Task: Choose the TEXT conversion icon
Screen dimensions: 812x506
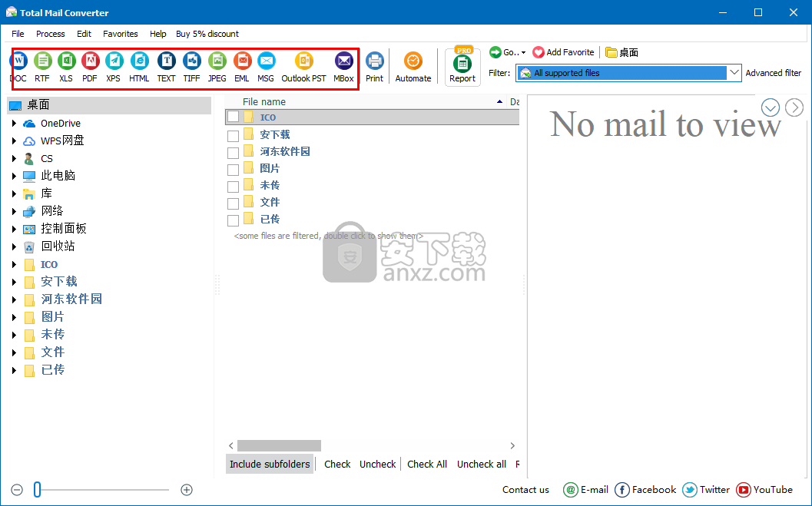Action: click(166, 67)
